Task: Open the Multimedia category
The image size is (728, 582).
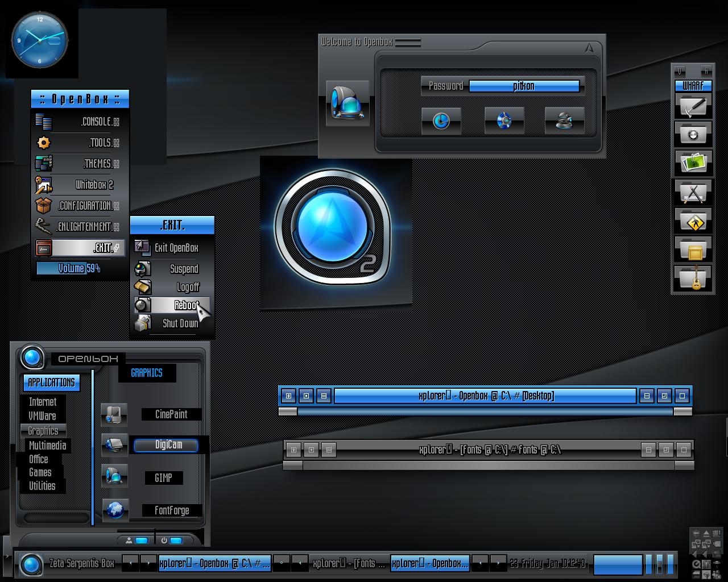Action: click(48, 446)
